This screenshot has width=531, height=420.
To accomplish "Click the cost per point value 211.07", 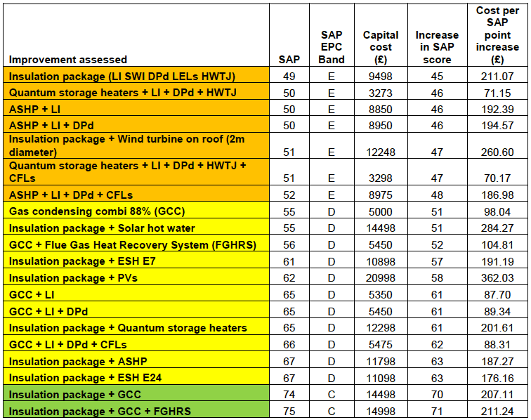I will pyautogui.click(x=497, y=77).
